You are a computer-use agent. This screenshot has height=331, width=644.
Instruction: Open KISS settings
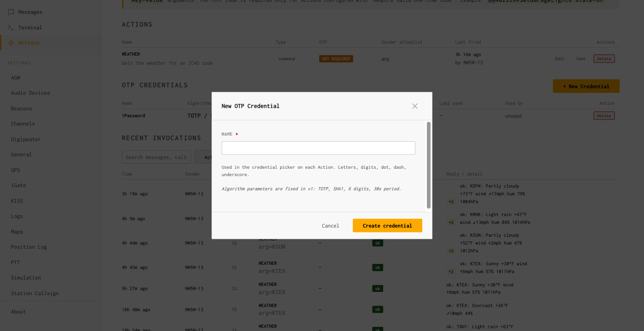coord(17,201)
